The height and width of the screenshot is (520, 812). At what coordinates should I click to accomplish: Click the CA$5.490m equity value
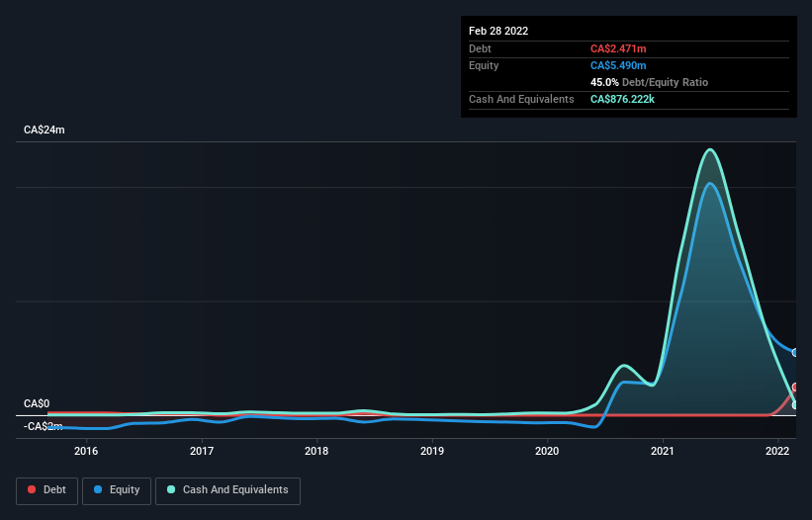618,65
